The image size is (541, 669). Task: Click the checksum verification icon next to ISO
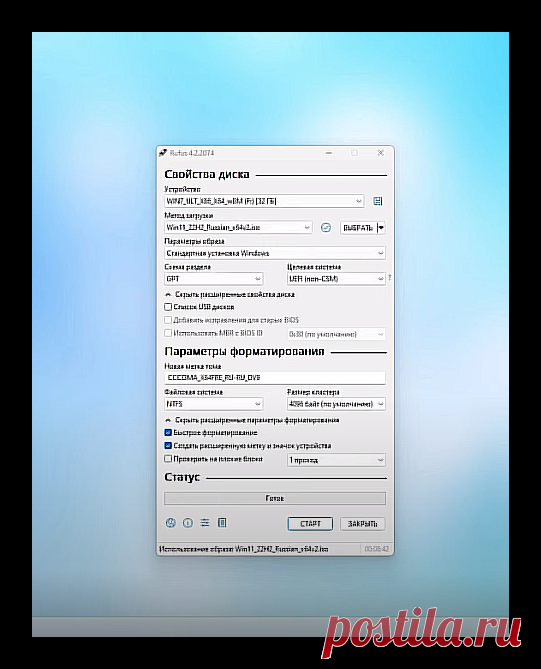(326, 228)
